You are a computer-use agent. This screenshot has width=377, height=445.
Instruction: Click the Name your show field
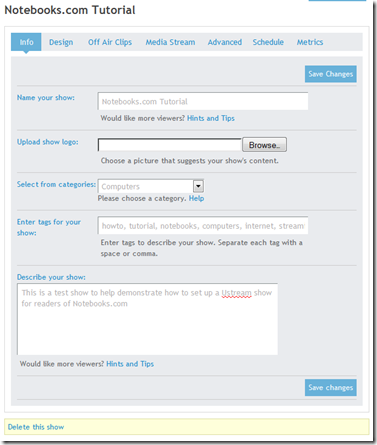click(203, 101)
